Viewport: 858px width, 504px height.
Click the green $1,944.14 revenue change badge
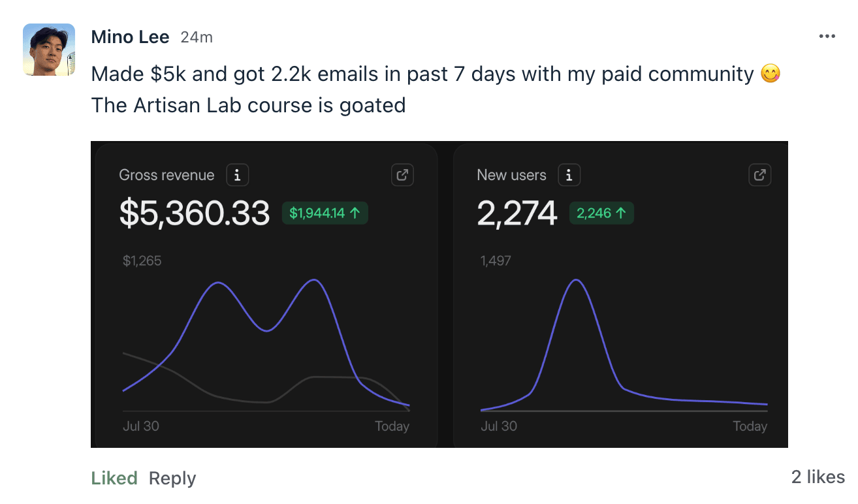coord(325,213)
